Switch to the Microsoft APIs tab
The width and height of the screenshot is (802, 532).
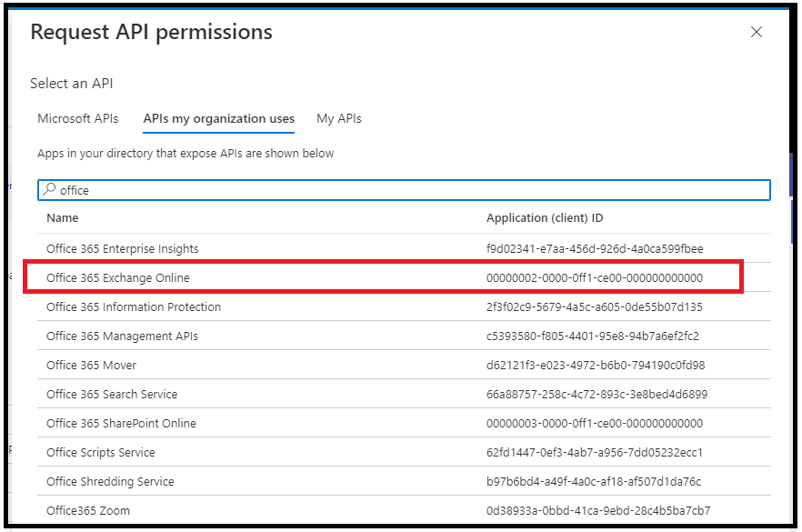point(78,118)
